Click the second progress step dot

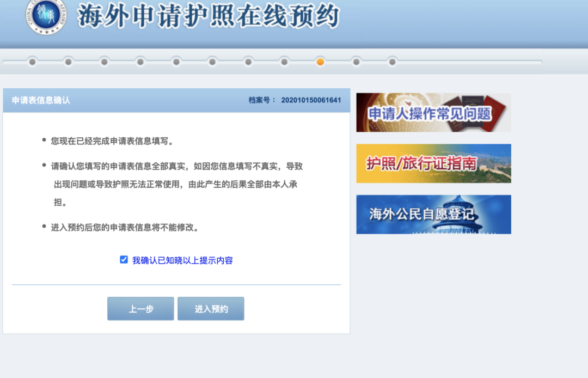click(x=68, y=62)
